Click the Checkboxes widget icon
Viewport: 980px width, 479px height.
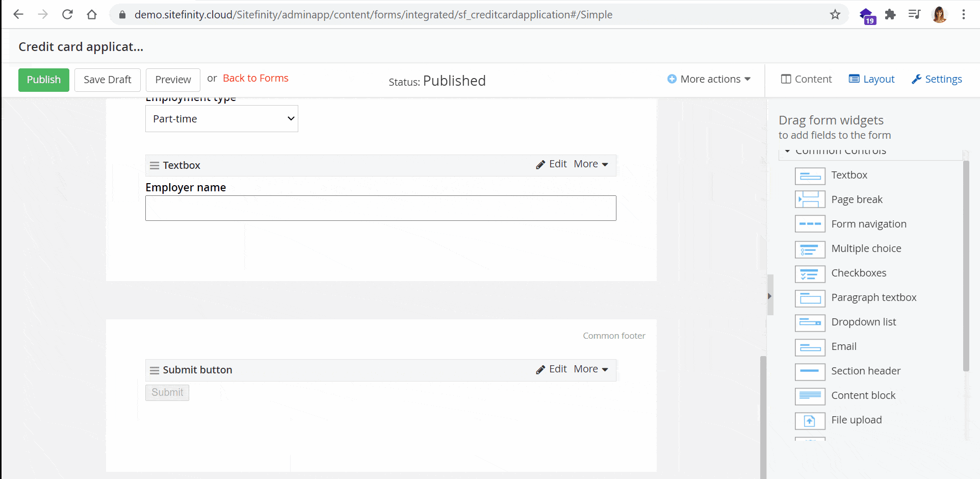(810, 273)
